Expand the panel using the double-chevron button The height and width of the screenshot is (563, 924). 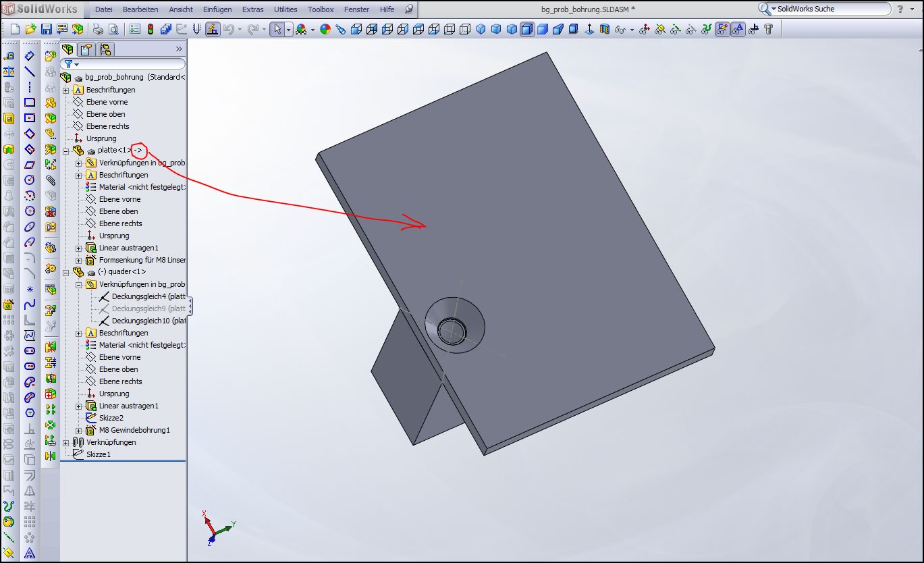[179, 49]
